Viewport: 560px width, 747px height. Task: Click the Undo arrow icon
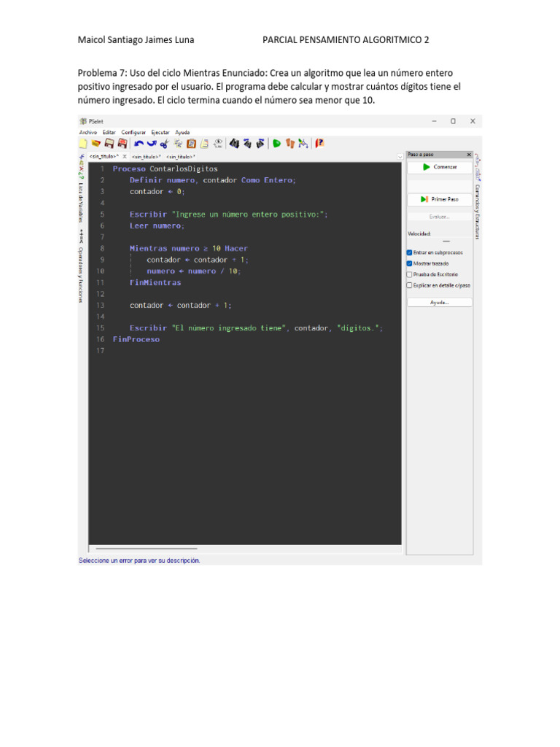(139, 144)
